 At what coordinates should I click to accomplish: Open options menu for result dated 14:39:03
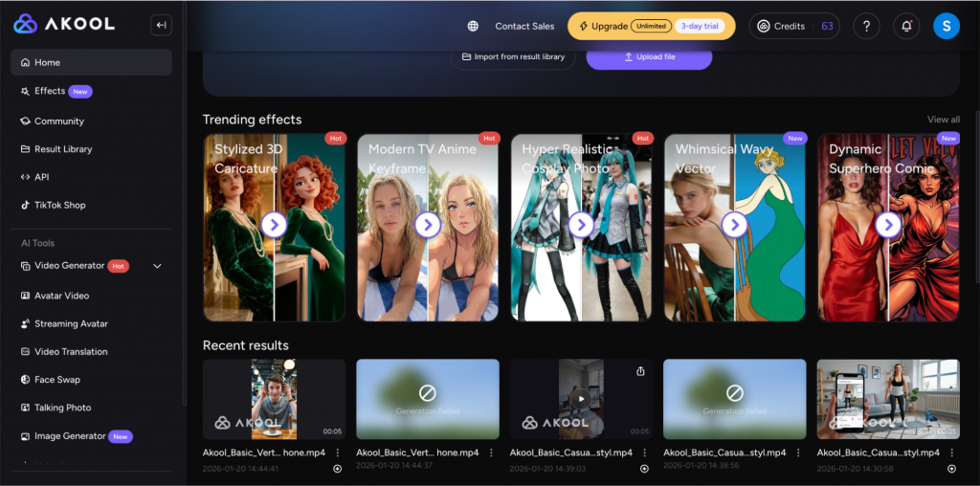pyautogui.click(x=644, y=453)
